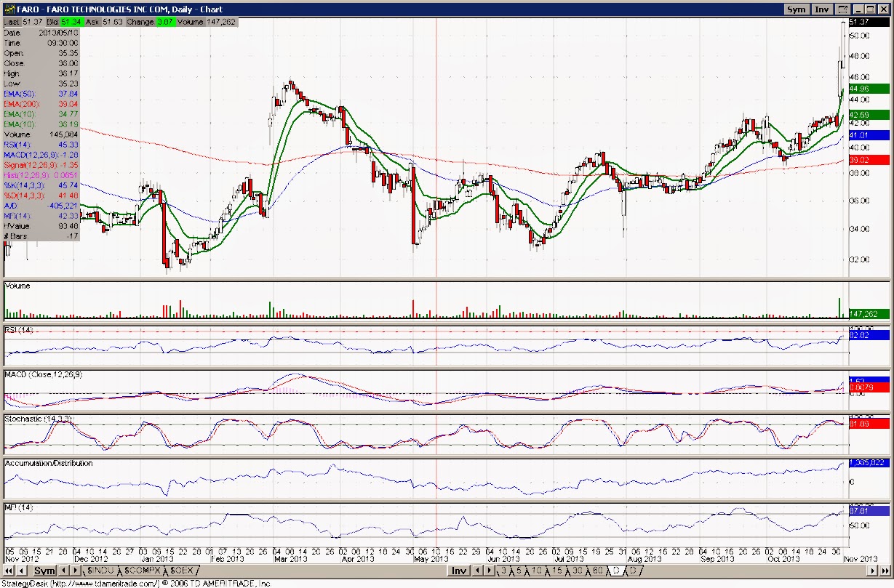The image size is (894, 588).
Task: Click the Volume 147,262 header field
Action: [206, 23]
